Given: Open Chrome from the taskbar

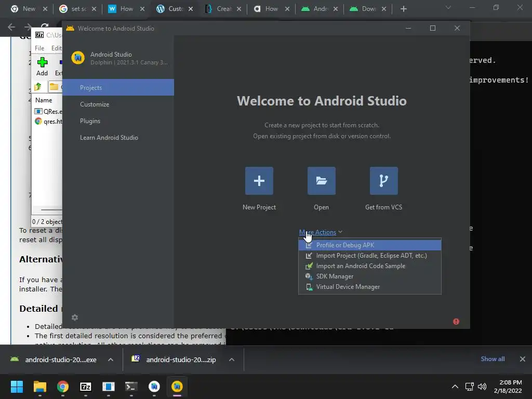Looking at the screenshot, I should (x=63, y=387).
